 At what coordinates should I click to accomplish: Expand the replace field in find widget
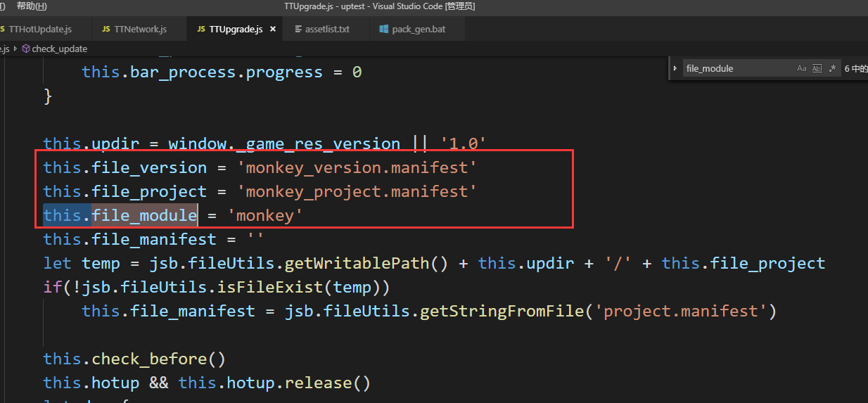click(x=675, y=68)
